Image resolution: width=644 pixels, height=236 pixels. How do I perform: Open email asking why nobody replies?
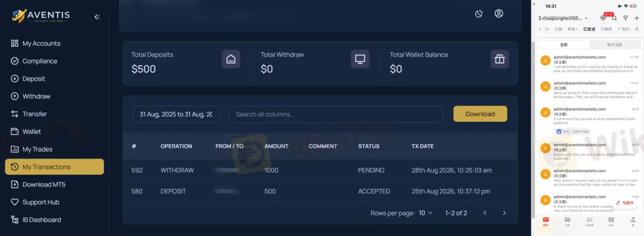[x=589, y=178]
